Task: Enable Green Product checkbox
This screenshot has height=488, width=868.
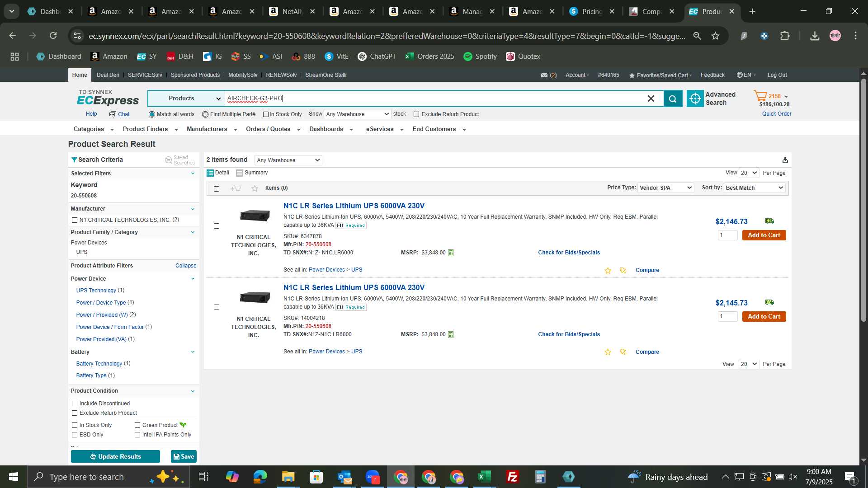Action: (137, 425)
